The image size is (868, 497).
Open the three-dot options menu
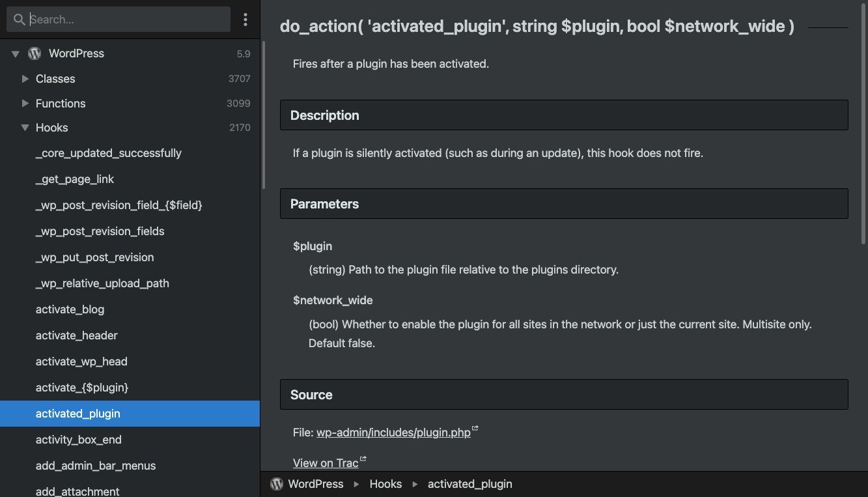[x=245, y=20]
